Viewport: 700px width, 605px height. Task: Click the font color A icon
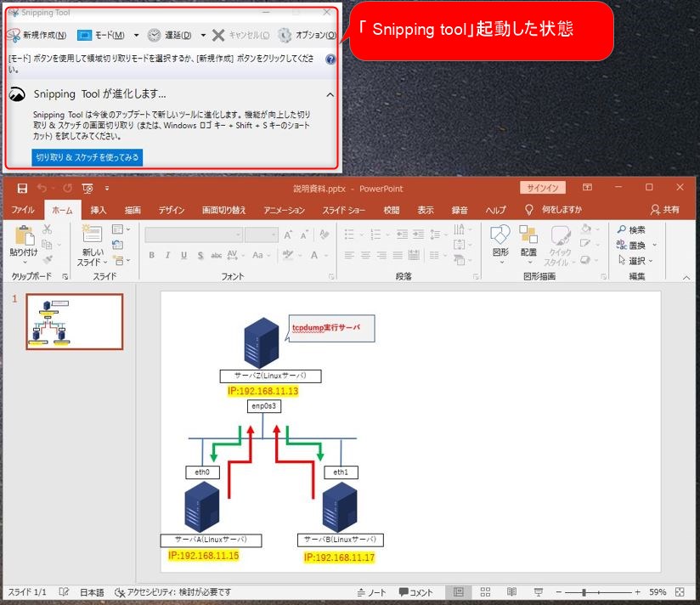click(314, 255)
